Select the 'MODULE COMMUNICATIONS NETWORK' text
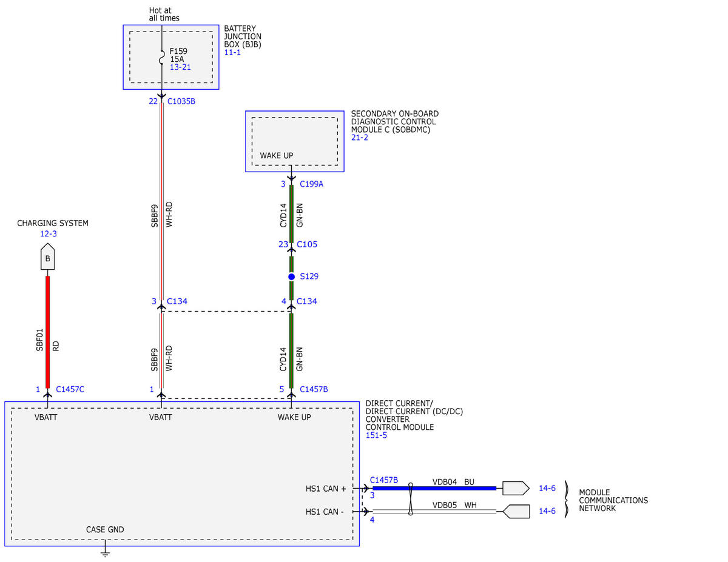 coord(613,500)
